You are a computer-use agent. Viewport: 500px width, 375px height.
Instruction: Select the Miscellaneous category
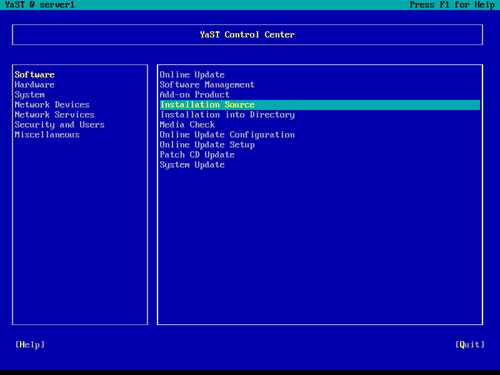[x=47, y=135]
